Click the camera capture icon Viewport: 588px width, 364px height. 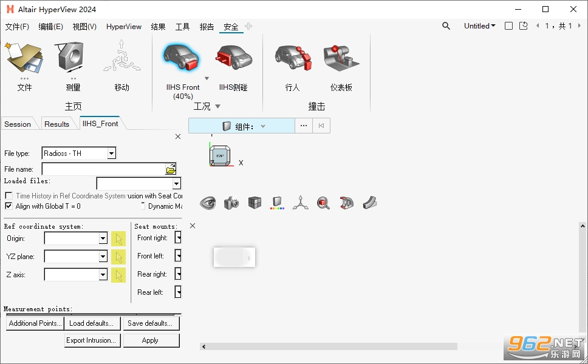231,203
